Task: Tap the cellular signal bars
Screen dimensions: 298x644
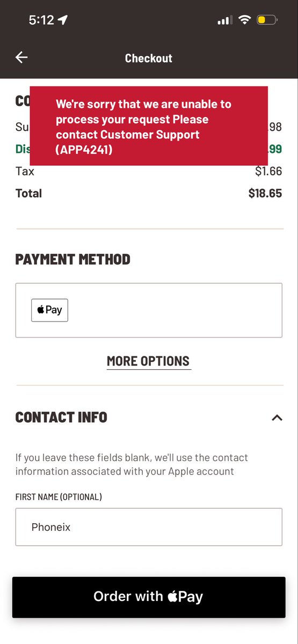Action: tap(224, 20)
